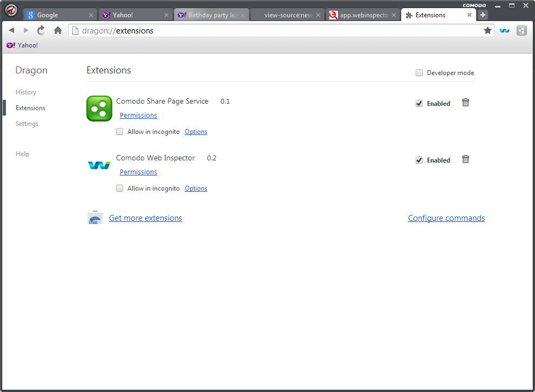Image resolution: width=535 pixels, height=392 pixels.
Task: View Permissions for Comodo Web Inspector
Action: [x=138, y=172]
